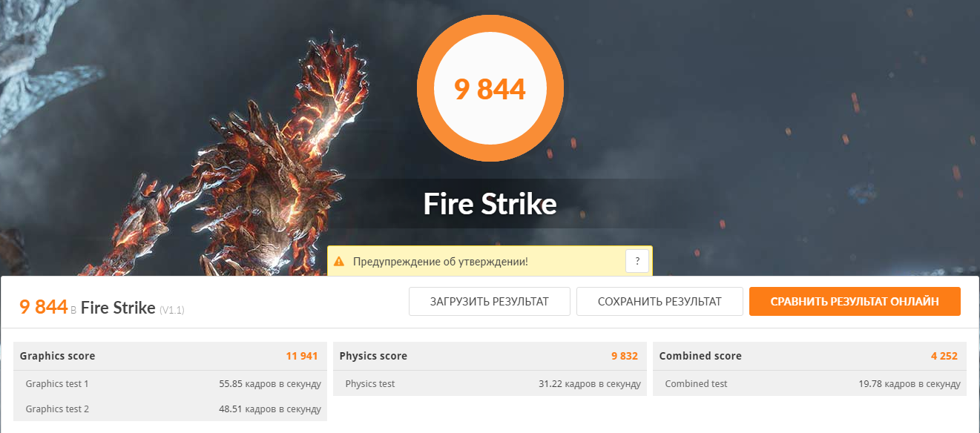Click СРАВНИТЬ РЕЗУЛЬТАТ ОНЛАЙН orange button
Viewport: 980px width, 433px height.
coord(855,302)
